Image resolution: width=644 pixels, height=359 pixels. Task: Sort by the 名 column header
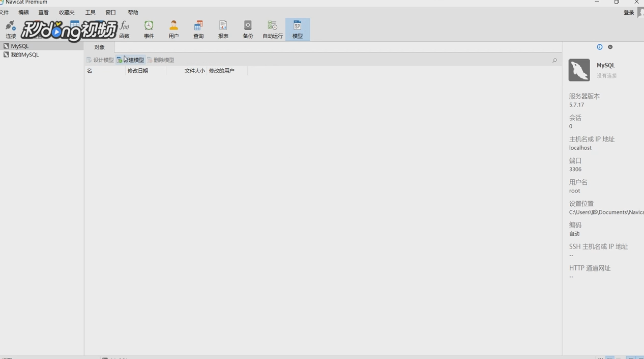pos(105,71)
